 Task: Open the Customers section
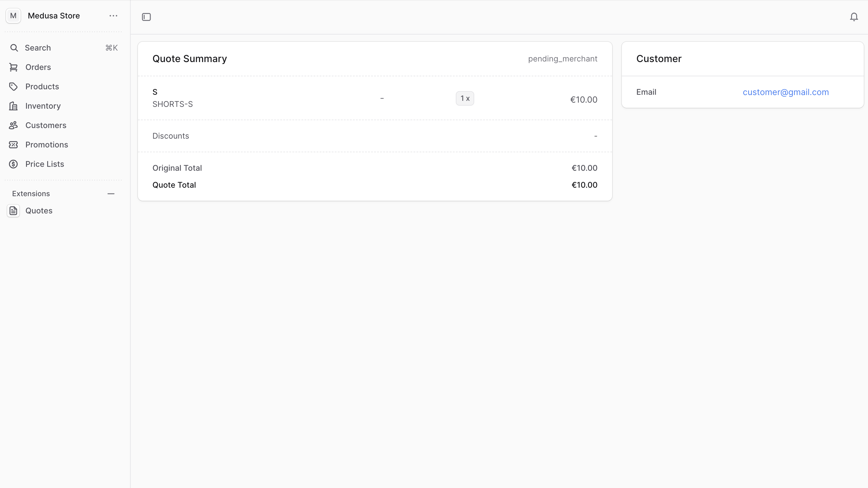coord(45,125)
